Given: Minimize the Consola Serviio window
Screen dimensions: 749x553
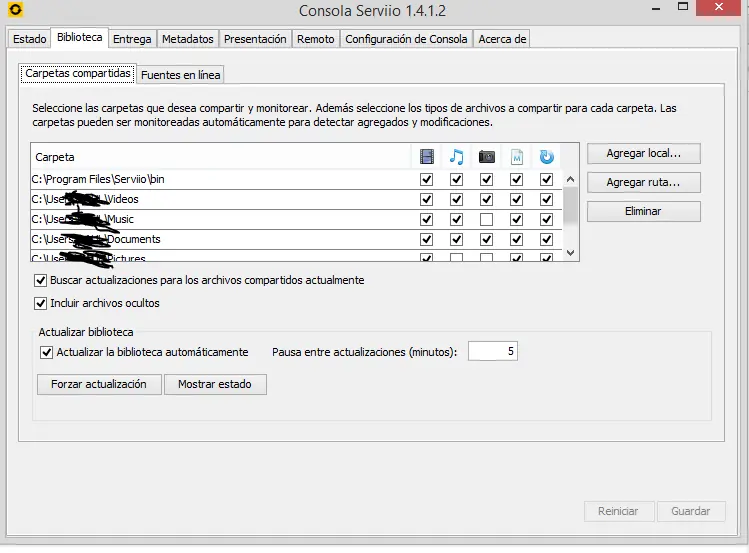Looking at the screenshot, I should (656, 8).
